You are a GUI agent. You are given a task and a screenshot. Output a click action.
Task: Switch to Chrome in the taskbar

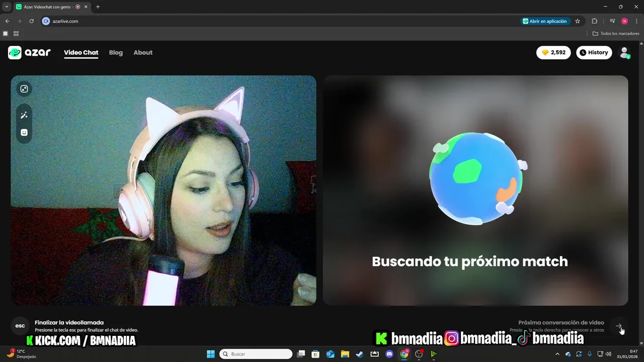404,354
